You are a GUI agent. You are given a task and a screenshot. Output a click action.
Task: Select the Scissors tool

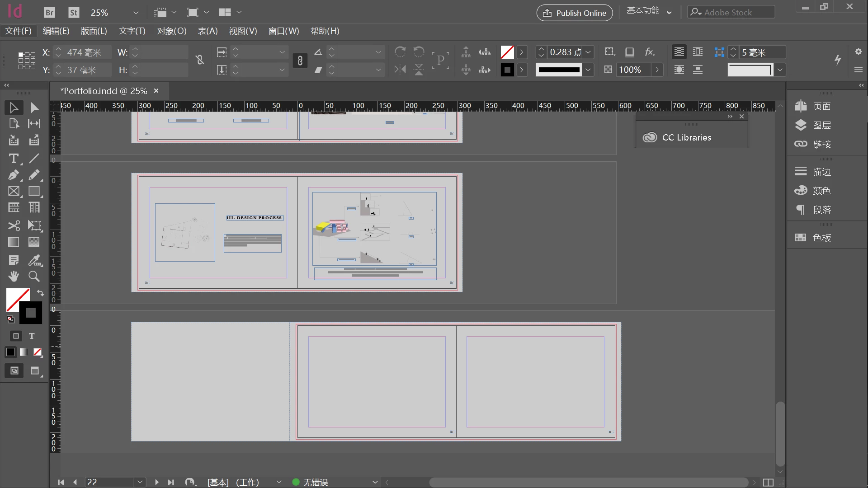pyautogui.click(x=14, y=225)
